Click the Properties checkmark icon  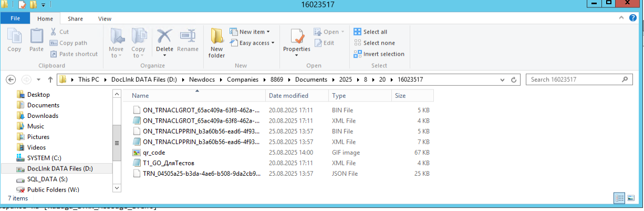(297, 36)
